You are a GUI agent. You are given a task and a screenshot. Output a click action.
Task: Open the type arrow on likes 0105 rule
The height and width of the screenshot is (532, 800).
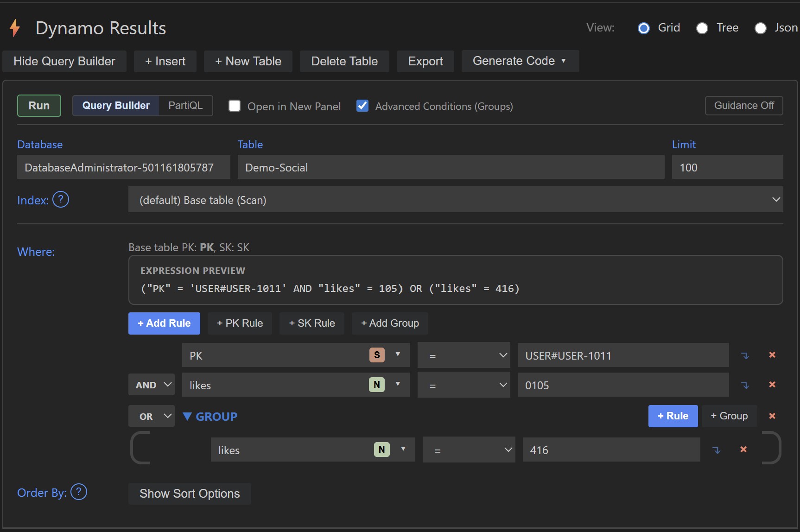tap(398, 384)
